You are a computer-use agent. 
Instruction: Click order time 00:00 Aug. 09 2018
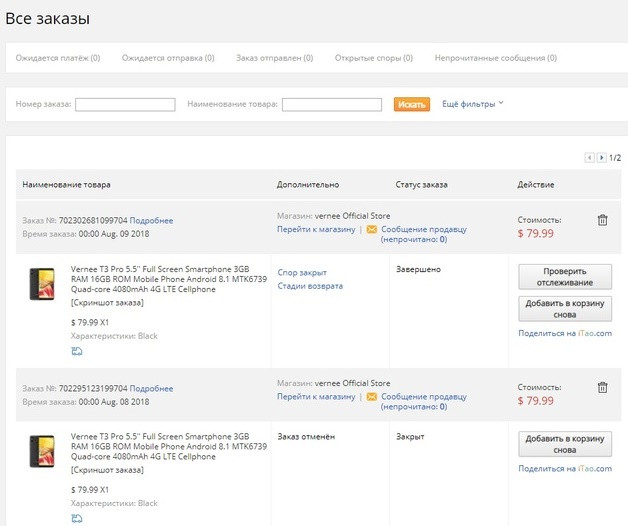(114, 234)
